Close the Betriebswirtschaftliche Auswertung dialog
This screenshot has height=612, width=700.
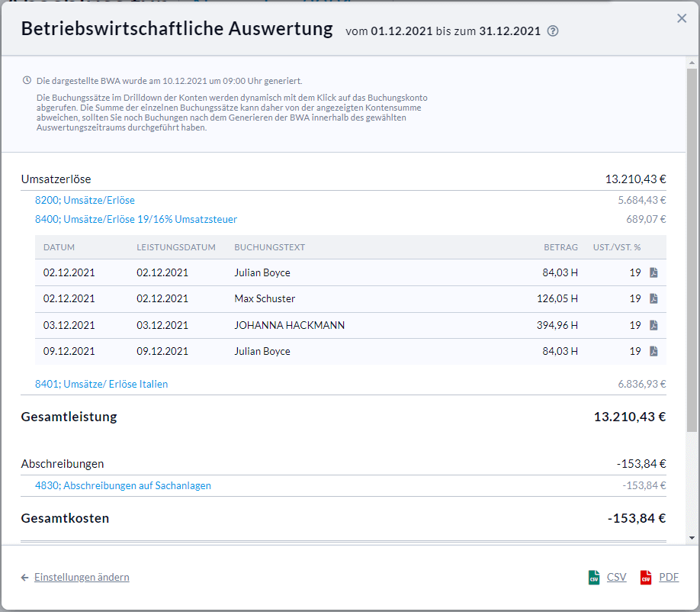[x=682, y=18]
